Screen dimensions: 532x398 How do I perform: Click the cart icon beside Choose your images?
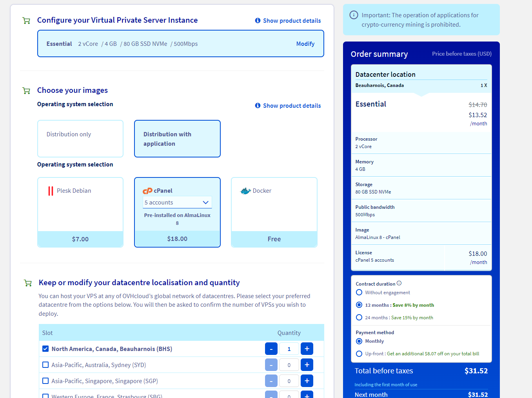(26, 91)
